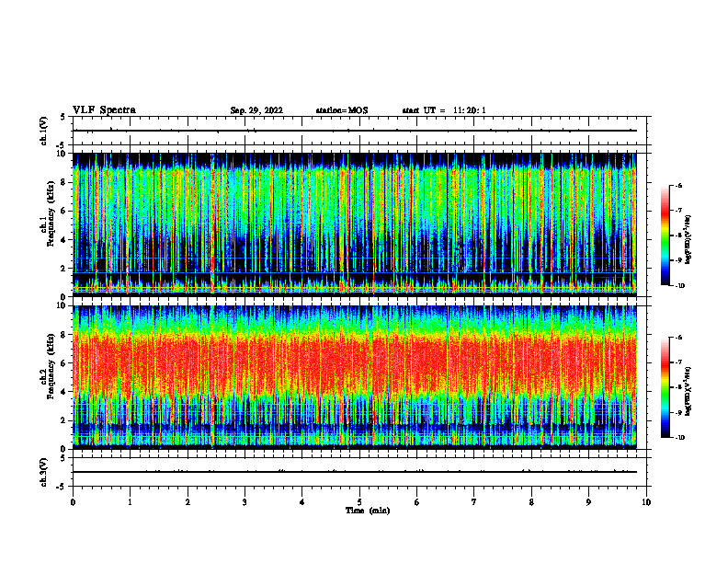728x563 pixels.
Task: Click the "ch.1(V)" waveform axis label
Action: click(44, 131)
